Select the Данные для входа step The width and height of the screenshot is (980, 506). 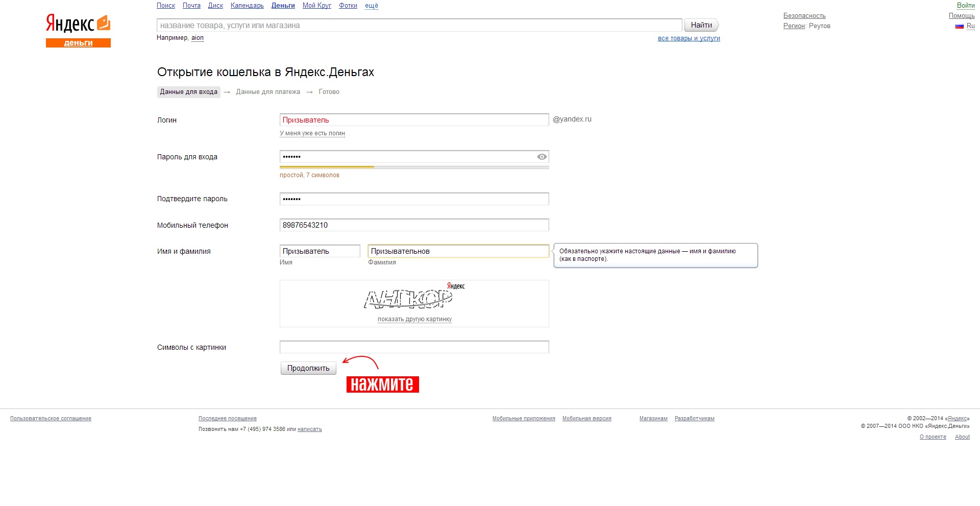[x=189, y=92]
